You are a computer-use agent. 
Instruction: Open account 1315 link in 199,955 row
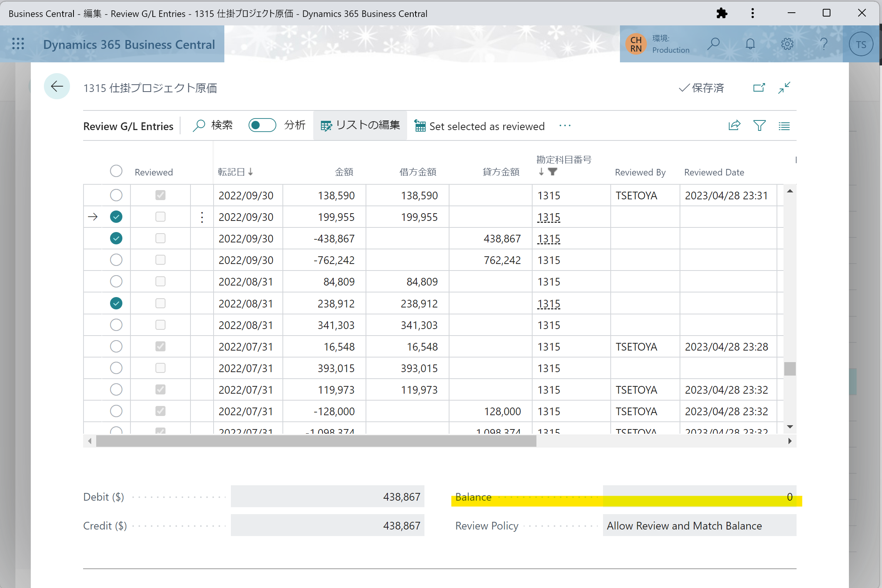tap(549, 217)
